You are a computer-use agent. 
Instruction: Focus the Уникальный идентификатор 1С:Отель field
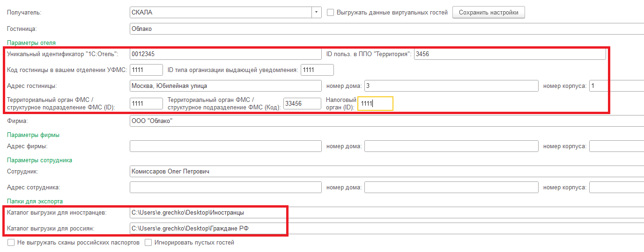point(225,54)
